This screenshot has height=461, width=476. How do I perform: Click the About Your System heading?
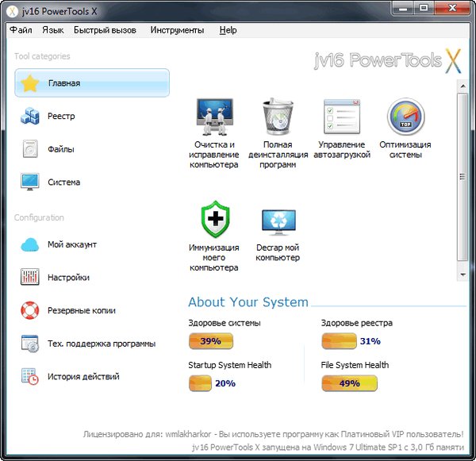(x=248, y=302)
